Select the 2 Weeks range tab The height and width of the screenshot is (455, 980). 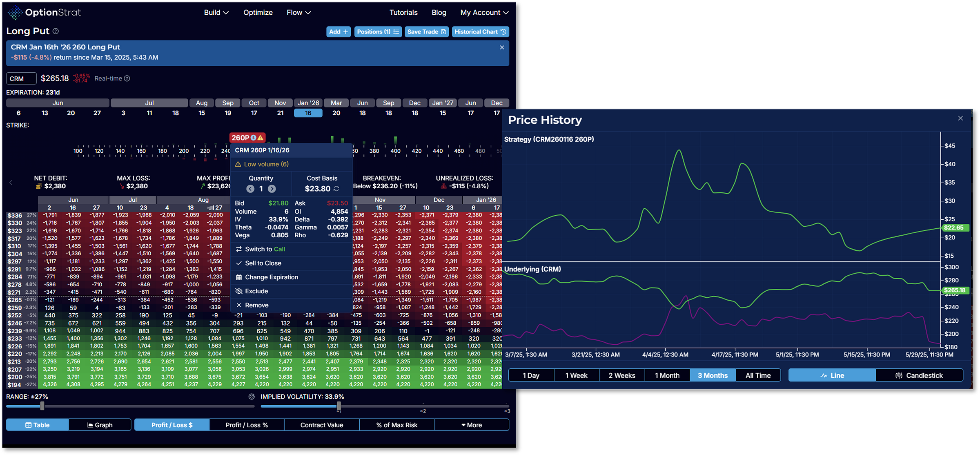click(622, 375)
